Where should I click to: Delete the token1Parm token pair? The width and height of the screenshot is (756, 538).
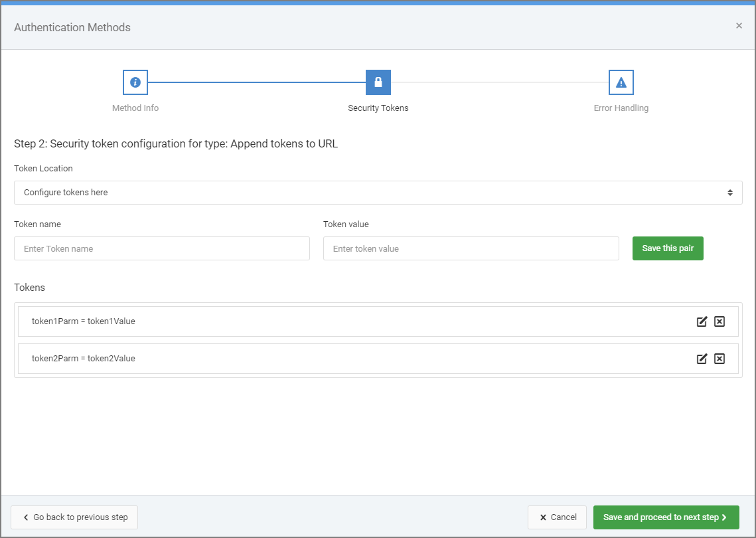[719, 321]
